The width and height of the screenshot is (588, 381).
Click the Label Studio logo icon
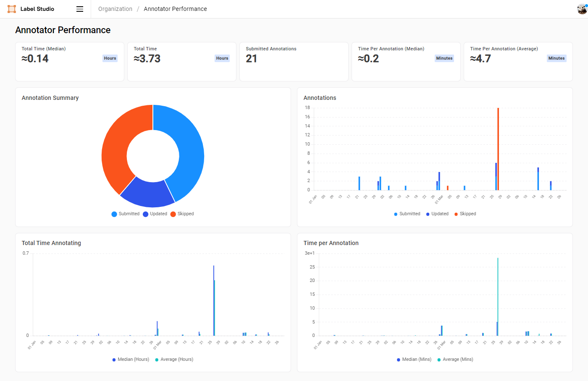pyautogui.click(x=11, y=8)
